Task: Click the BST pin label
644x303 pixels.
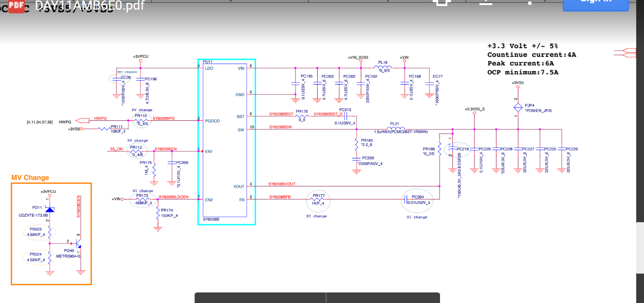Action: pyautogui.click(x=241, y=117)
